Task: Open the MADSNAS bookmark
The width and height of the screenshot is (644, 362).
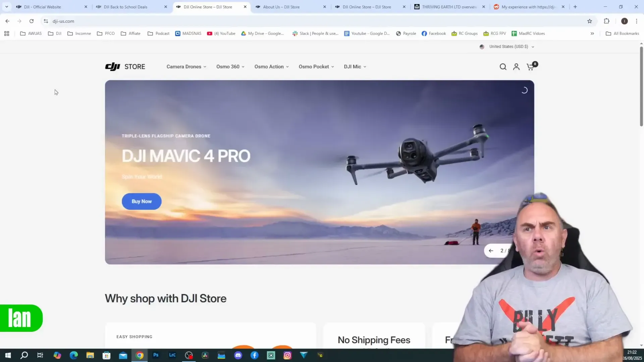Action: point(188,34)
